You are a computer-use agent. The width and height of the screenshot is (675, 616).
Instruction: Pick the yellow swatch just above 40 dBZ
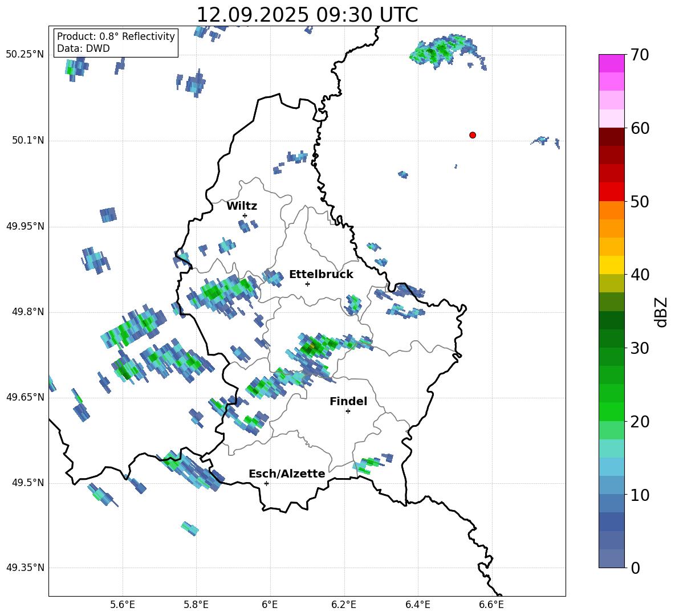click(x=611, y=265)
